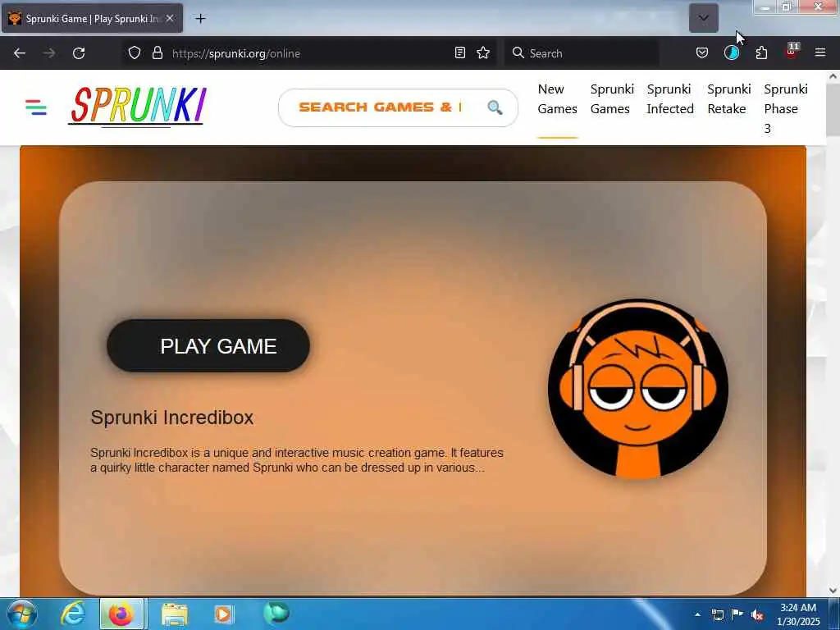Open the Sprunki Infected nav item
The height and width of the screenshot is (630, 840).
pyautogui.click(x=669, y=99)
